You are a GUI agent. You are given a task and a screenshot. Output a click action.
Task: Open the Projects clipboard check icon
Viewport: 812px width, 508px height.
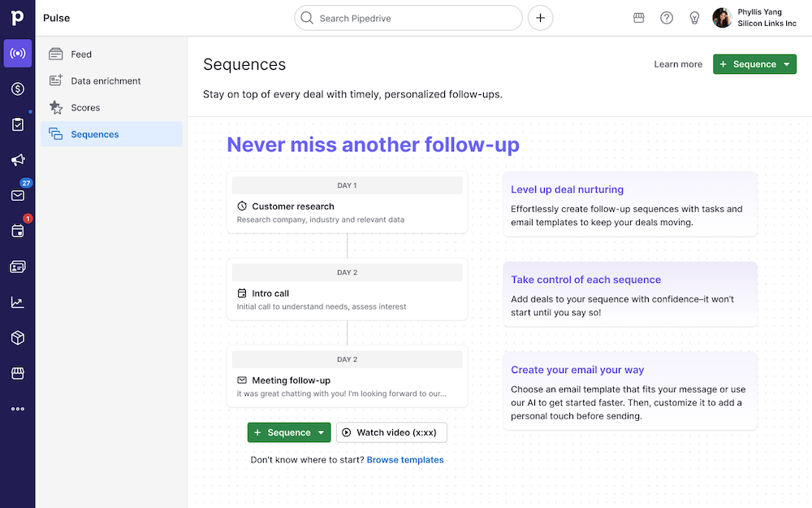(18, 124)
